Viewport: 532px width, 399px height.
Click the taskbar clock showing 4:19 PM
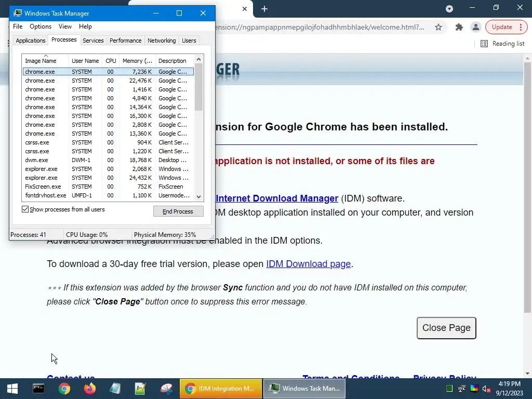509,389
